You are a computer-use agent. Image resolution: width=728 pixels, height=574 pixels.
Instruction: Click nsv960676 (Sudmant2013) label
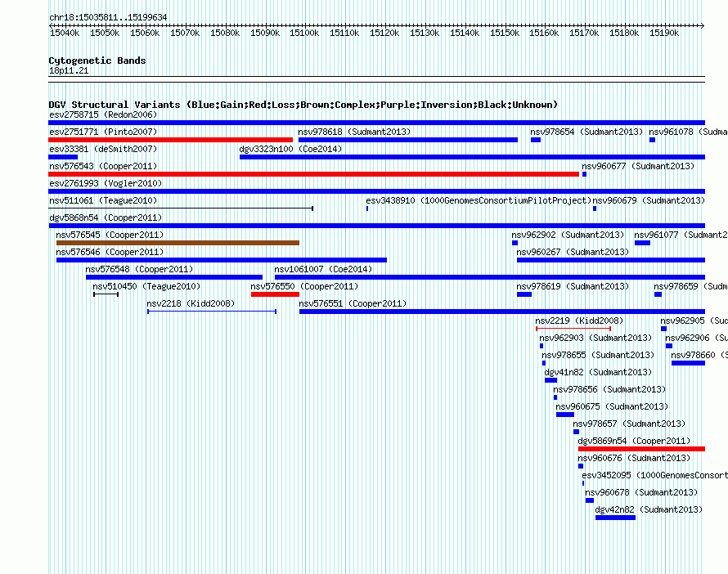pos(634,458)
